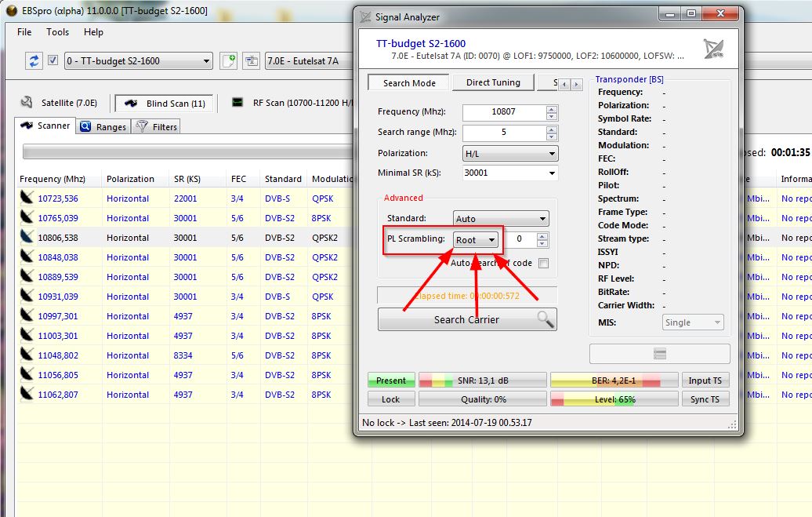The image size is (812, 517).
Task: Select the SR value 22001 cell
Action: 186,198
